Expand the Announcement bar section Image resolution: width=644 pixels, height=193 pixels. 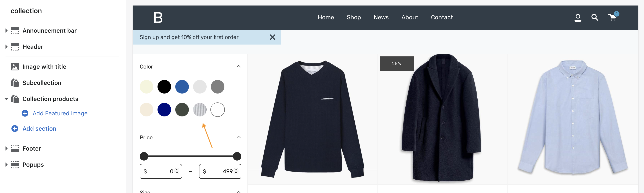(7, 31)
